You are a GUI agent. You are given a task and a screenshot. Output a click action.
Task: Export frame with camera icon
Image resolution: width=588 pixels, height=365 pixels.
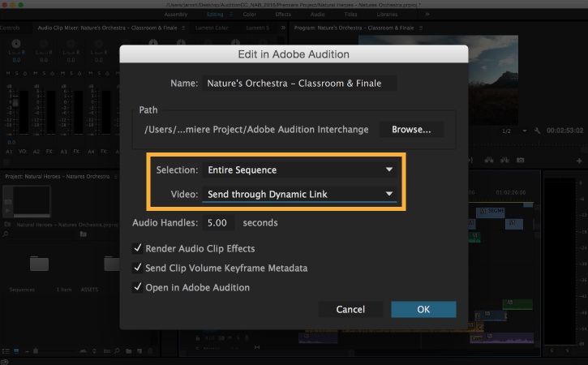pos(520,160)
